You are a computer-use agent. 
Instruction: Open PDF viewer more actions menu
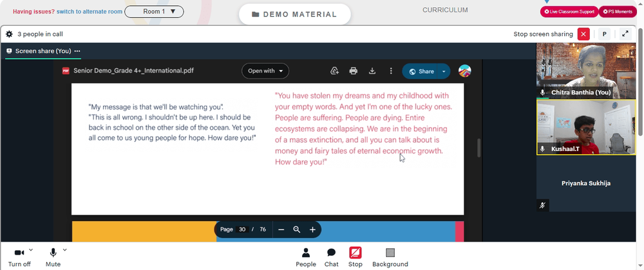391,71
